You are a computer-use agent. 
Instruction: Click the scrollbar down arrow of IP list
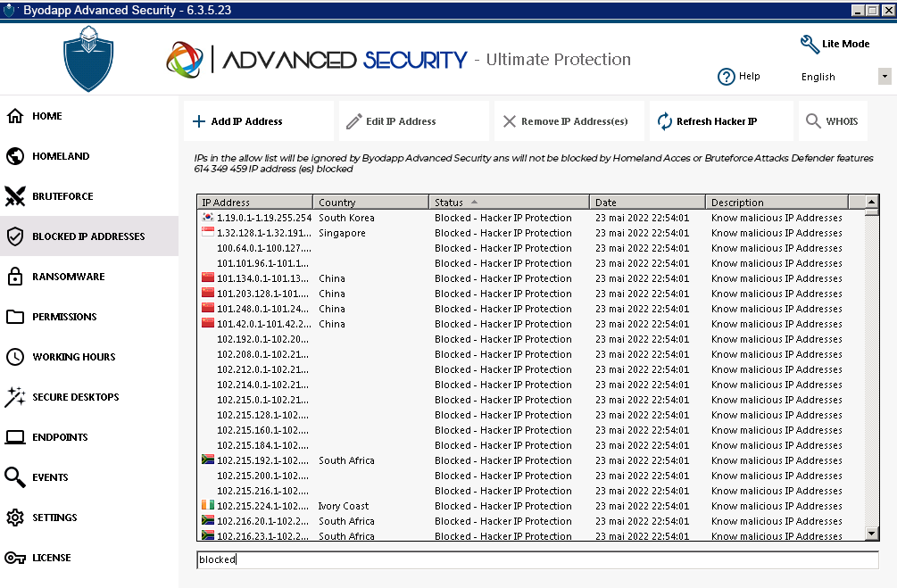tap(871, 533)
